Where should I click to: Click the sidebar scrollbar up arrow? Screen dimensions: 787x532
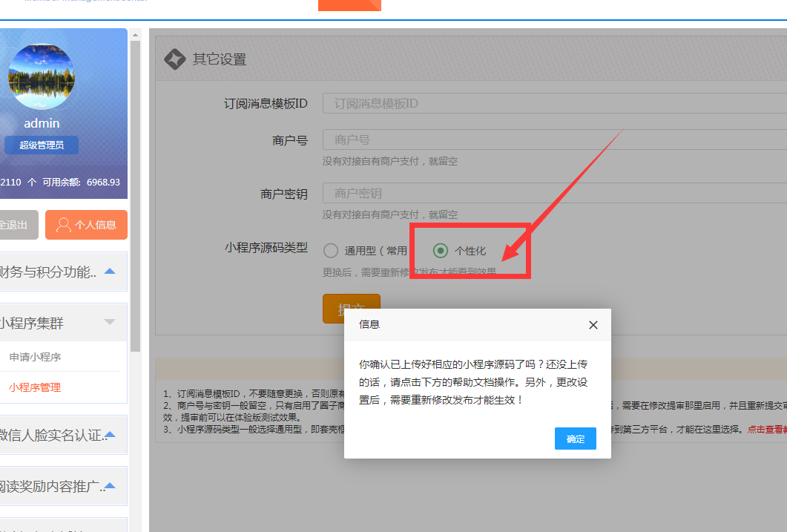point(135,34)
